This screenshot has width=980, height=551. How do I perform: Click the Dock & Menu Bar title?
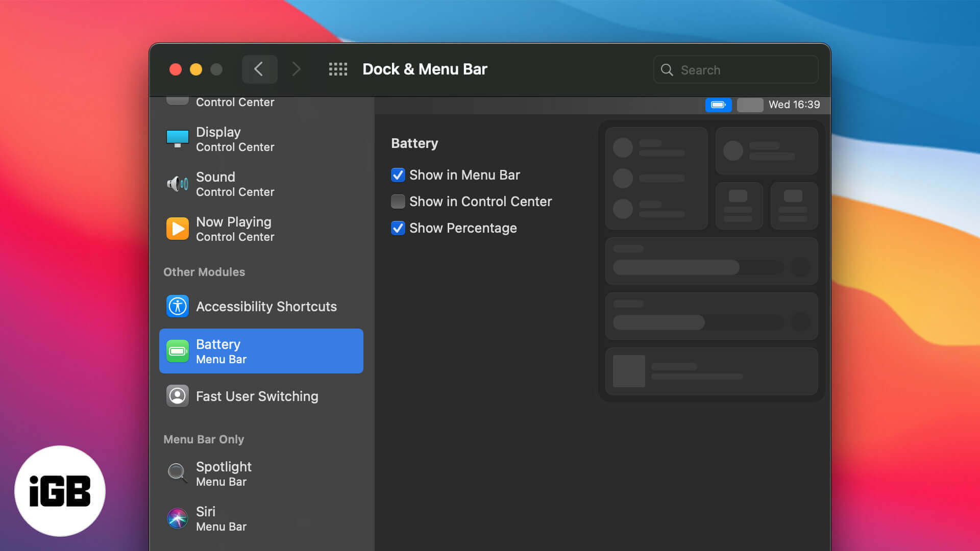click(x=425, y=69)
